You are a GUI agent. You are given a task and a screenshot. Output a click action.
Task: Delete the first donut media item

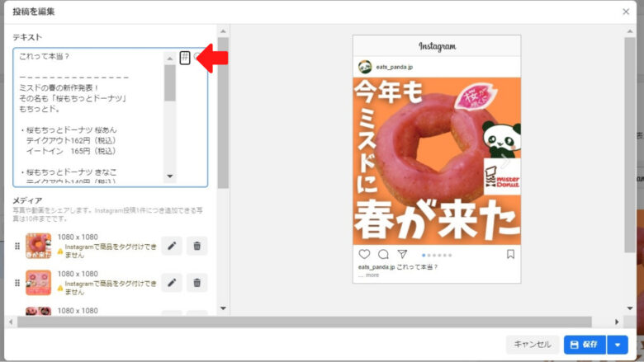coord(197,246)
